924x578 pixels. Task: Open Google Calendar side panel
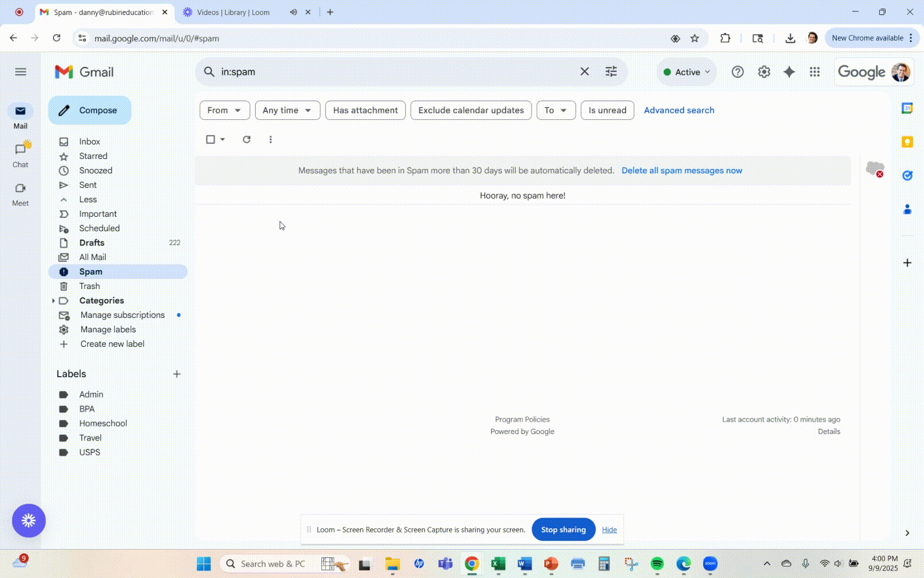coord(907,108)
